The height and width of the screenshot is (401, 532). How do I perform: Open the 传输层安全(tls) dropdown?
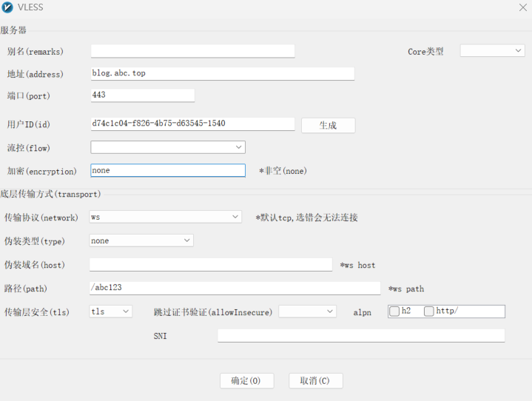[110, 311]
